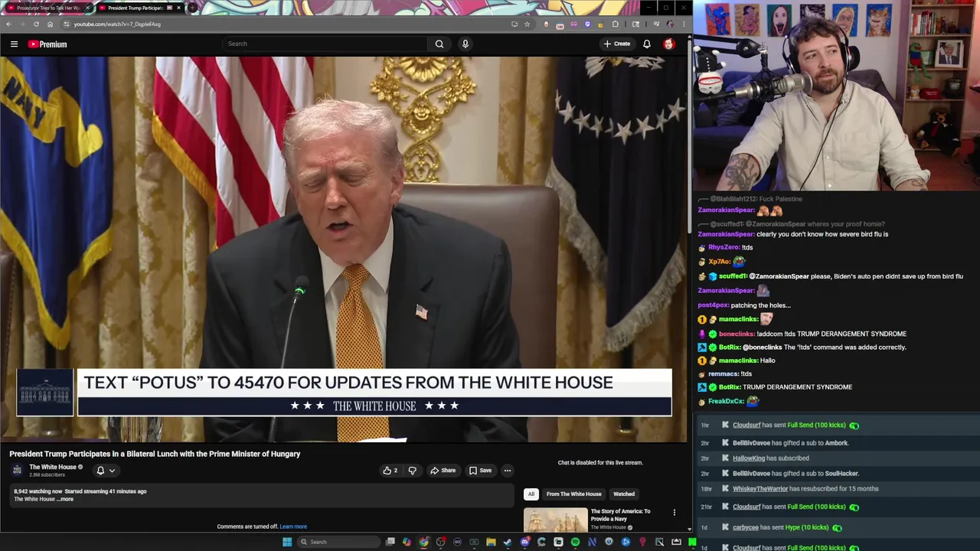Image resolution: width=980 pixels, height=551 pixels.
Task: Open a new browser tab
Action: coord(192,8)
